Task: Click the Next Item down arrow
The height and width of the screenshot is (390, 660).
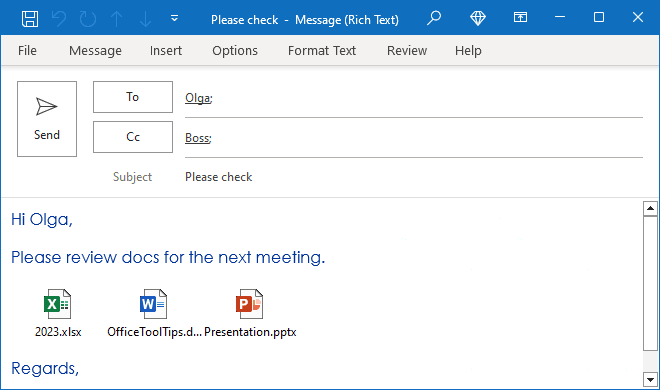Action: coord(145,19)
